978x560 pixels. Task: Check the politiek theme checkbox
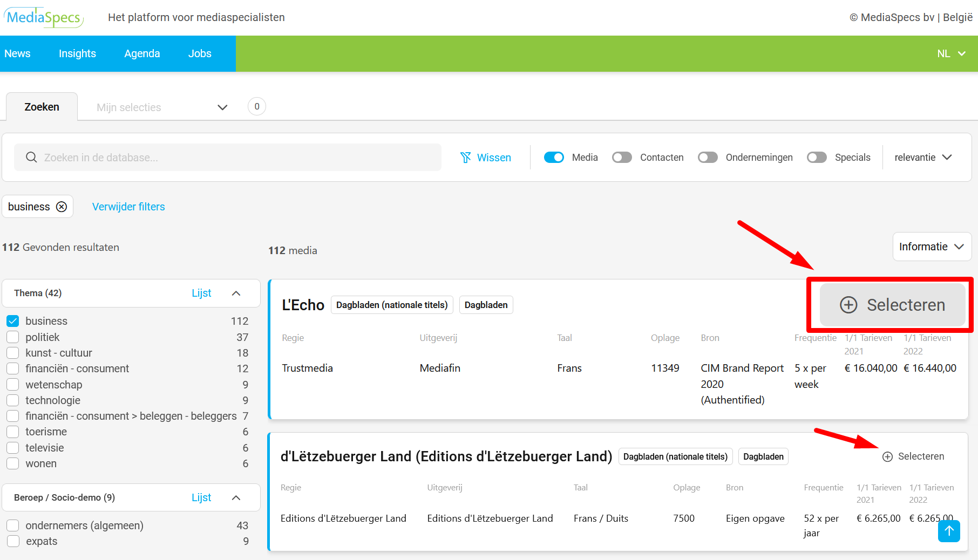pyautogui.click(x=13, y=337)
